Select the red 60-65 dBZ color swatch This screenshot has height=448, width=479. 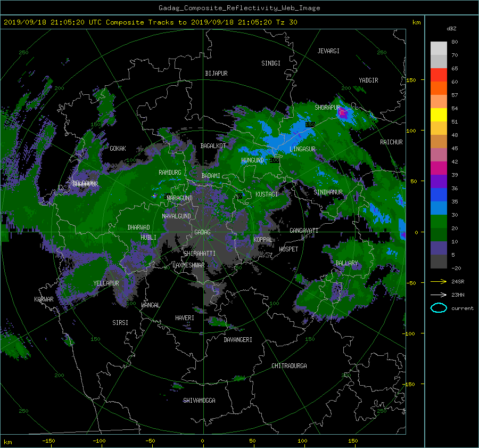click(439, 75)
